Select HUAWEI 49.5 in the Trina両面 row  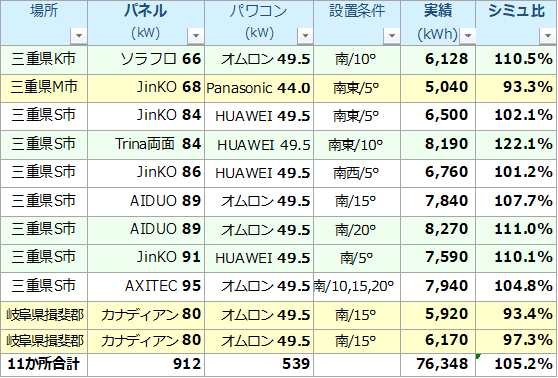click(259, 145)
